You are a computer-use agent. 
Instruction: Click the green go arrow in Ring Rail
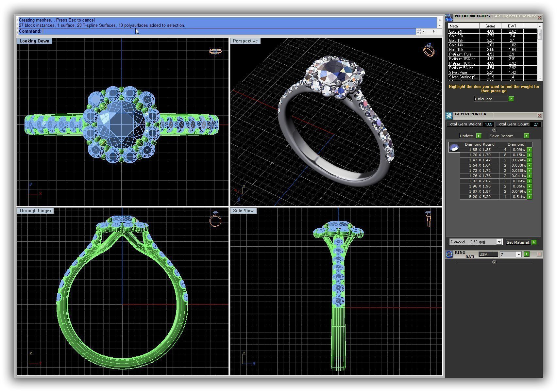click(527, 254)
